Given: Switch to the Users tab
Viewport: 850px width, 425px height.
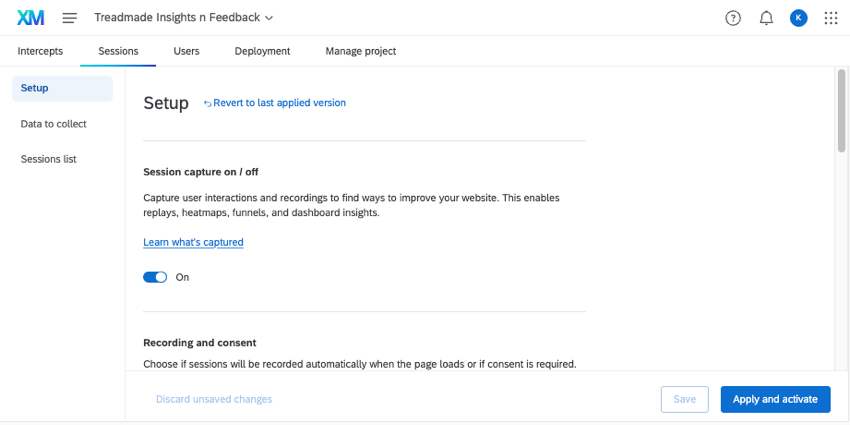Looking at the screenshot, I should 186,51.
